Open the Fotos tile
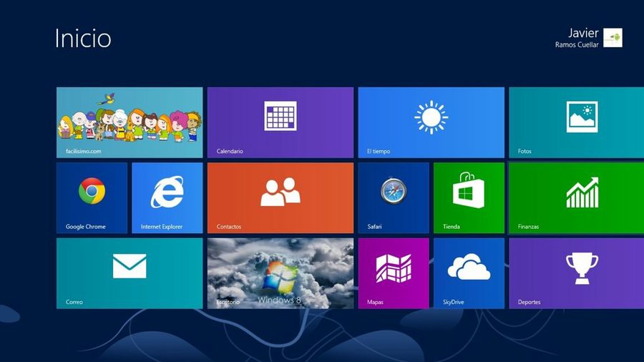The height and width of the screenshot is (362, 644). [576, 122]
